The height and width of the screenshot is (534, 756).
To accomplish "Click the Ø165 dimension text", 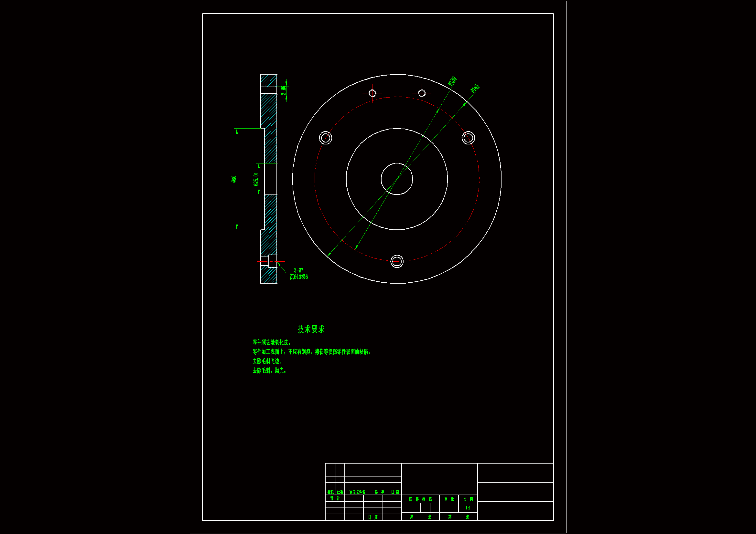I will 475,89.
